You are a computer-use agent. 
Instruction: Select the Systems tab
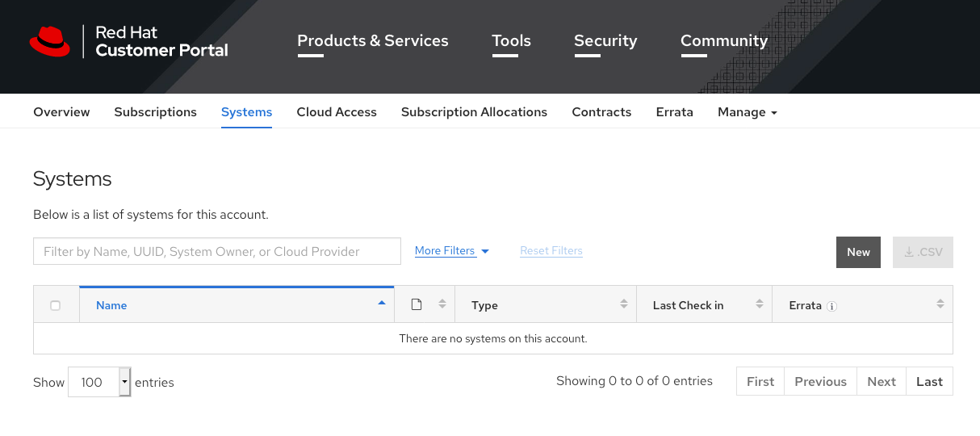click(x=246, y=112)
